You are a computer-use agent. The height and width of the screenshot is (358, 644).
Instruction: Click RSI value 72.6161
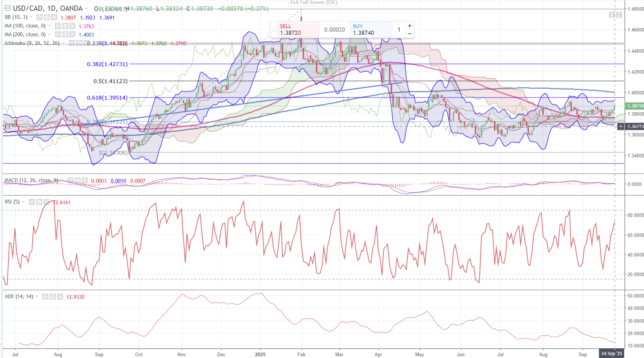pyautogui.click(x=62, y=202)
